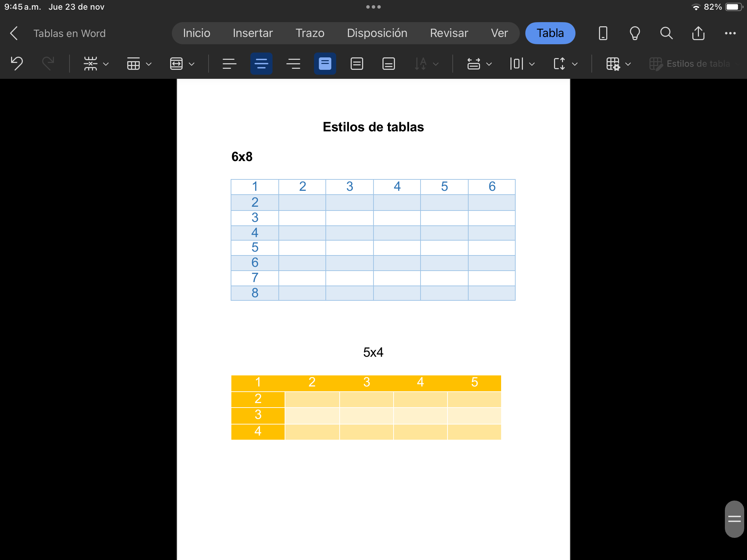The width and height of the screenshot is (747, 560).
Task: Click the yellow header cell numbered 3
Action: (x=367, y=382)
